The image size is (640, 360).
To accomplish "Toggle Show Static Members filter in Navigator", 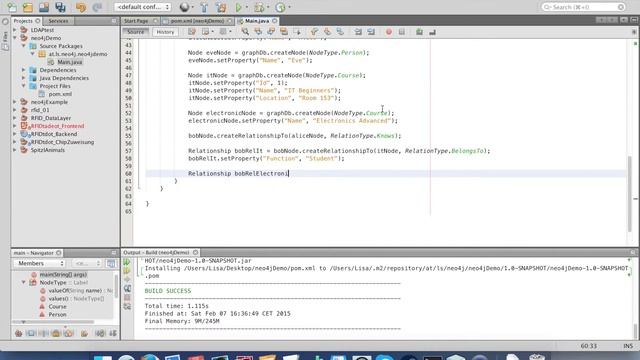I will [x=43, y=333].
